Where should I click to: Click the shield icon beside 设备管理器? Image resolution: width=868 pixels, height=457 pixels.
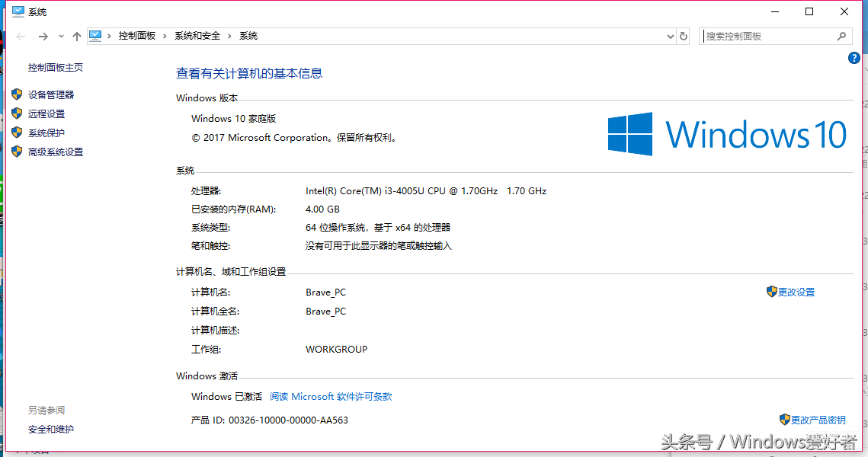18,94
